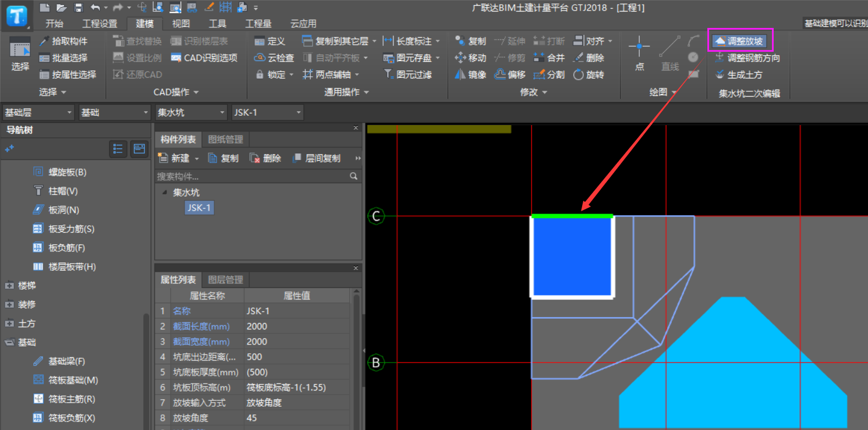Screen dimensions: 868x430
Task: Open the JSK-1 component dropdown
Action: 268,112
